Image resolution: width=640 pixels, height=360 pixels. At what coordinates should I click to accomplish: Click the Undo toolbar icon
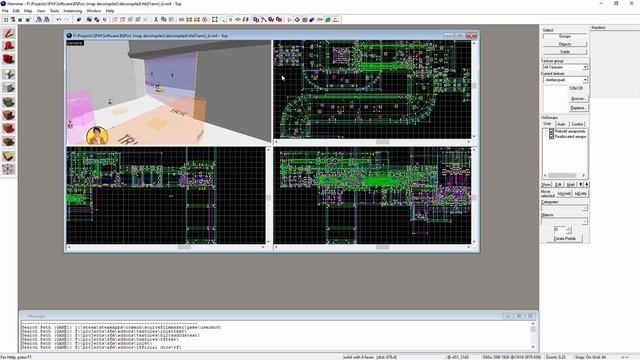coord(59,20)
